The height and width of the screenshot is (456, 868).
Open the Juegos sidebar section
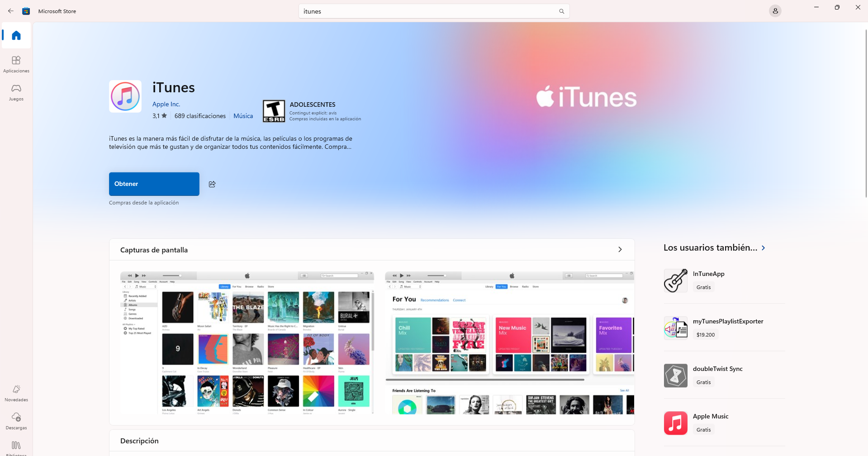[x=16, y=92]
